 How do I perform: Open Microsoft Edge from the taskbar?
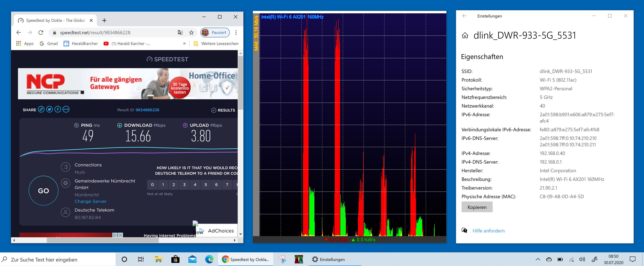[x=209, y=259]
